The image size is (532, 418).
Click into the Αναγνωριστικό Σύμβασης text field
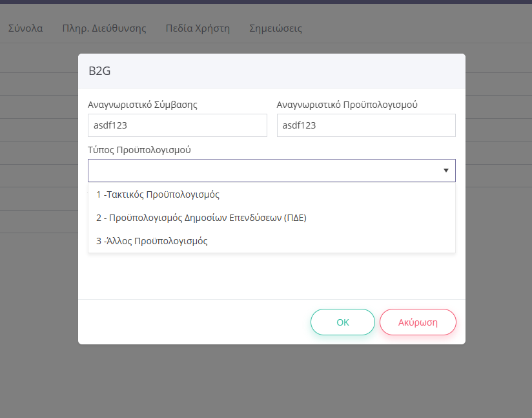pos(178,125)
